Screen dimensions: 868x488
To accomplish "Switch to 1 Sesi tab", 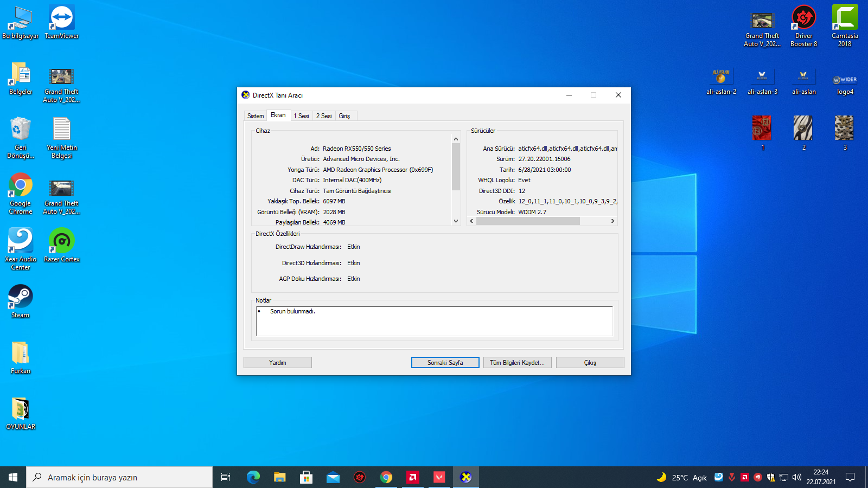I will pos(301,116).
